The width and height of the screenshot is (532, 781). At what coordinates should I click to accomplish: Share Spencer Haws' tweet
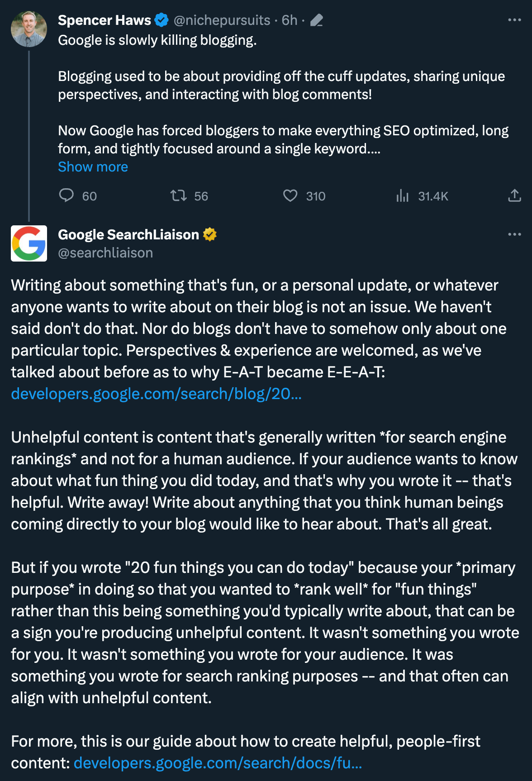[x=514, y=195]
